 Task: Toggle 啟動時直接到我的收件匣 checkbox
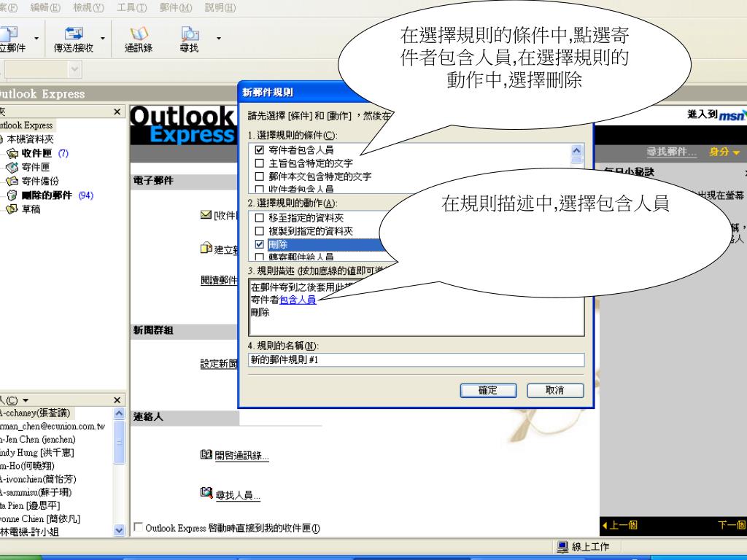(138, 526)
